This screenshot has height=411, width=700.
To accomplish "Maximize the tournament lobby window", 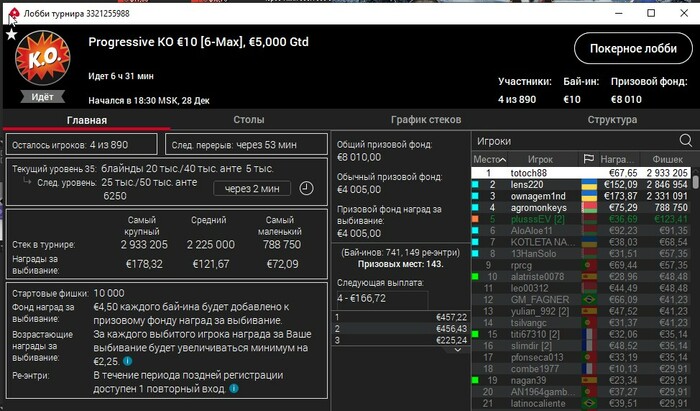I will pos(651,13).
